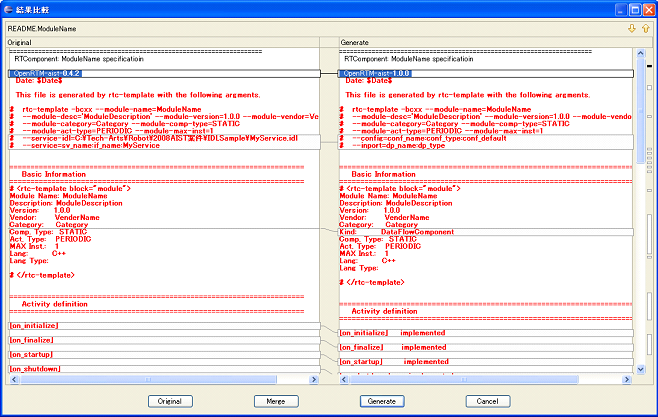658x417 pixels.
Task: Close the 結果比較 window
Action: tap(649, 10)
